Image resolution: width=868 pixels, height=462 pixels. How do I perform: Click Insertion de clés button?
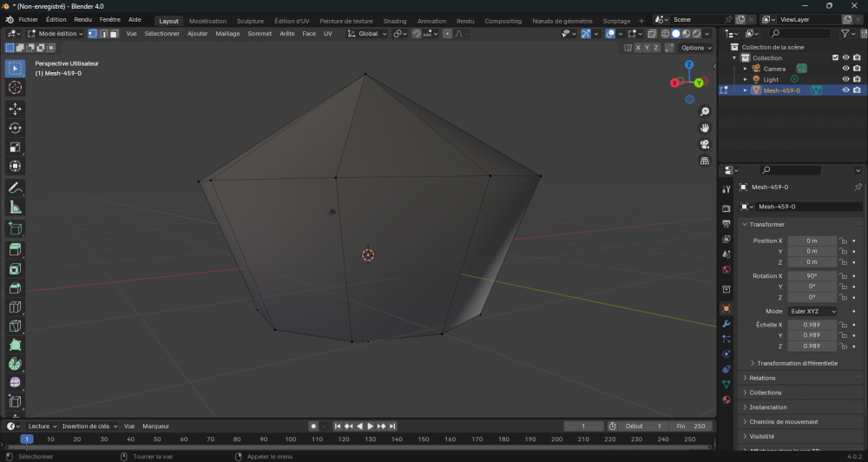pos(89,426)
